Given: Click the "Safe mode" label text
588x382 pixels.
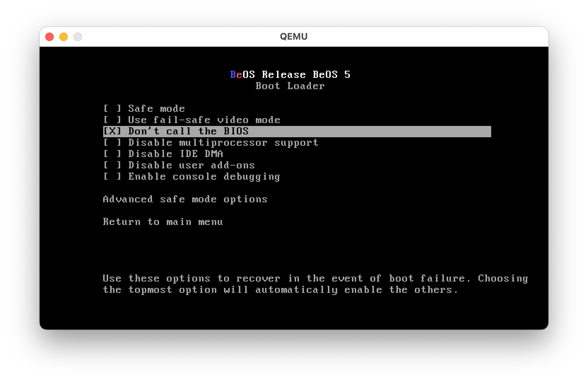Looking at the screenshot, I should (x=156, y=109).
